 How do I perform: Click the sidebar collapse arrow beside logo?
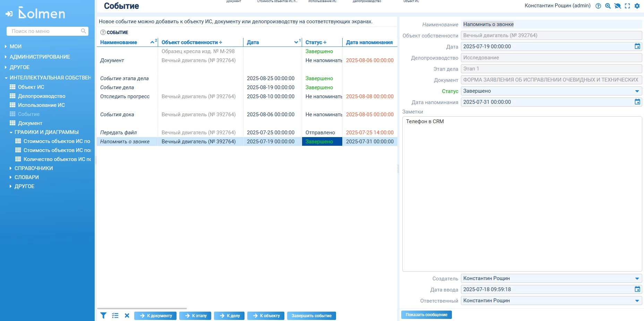click(x=9, y=14)
